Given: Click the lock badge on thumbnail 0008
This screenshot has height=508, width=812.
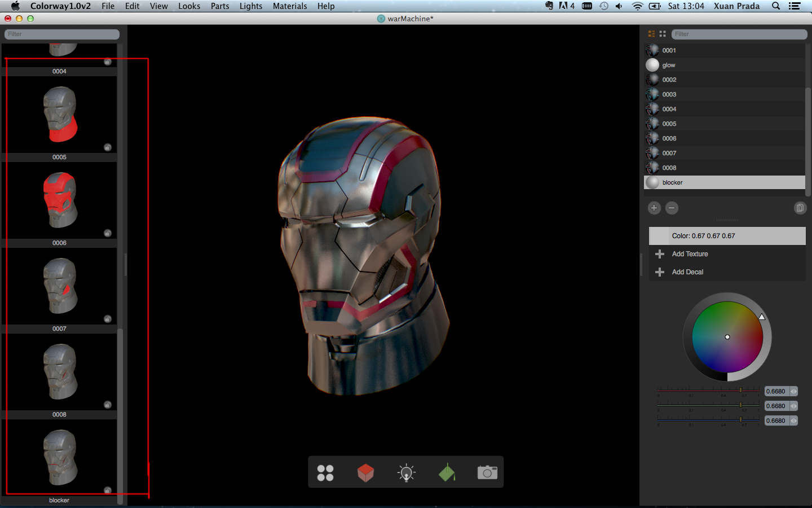Looking at the screenshot, I should (108, 405).
